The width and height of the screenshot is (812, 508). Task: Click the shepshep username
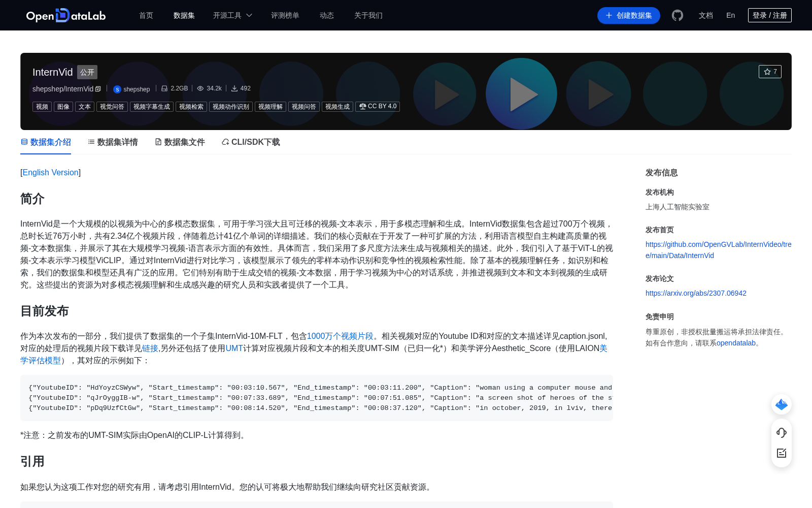click(137, 89)
